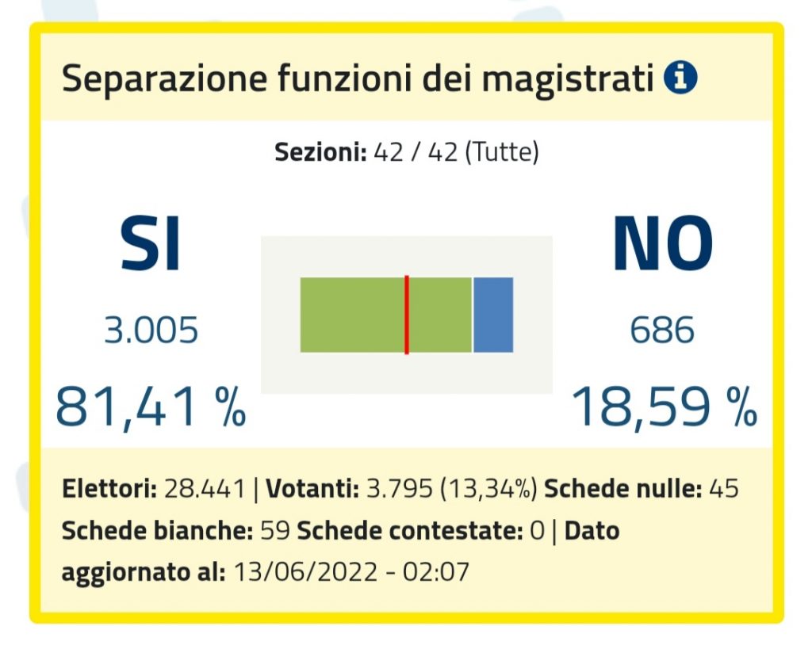This screenshot has height=649, width=812.
Task: Click the update timestamp 13/06/2022 - 02:07
Action: pyautogui.click(x=350, y=571)
